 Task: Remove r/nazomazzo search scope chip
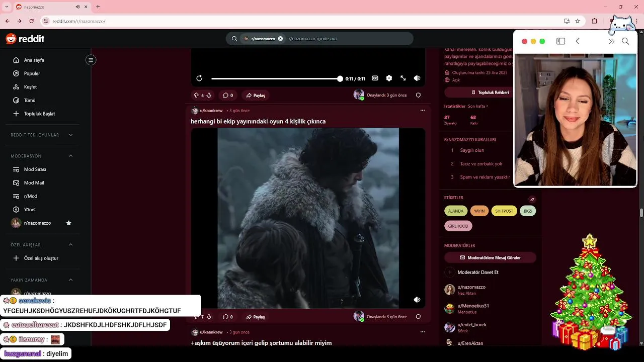click(280, 39)
